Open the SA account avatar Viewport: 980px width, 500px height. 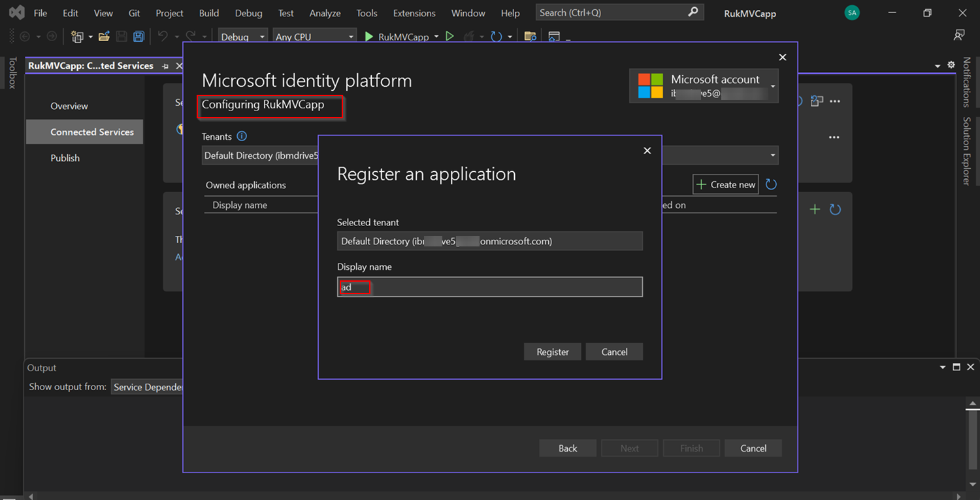852,12
